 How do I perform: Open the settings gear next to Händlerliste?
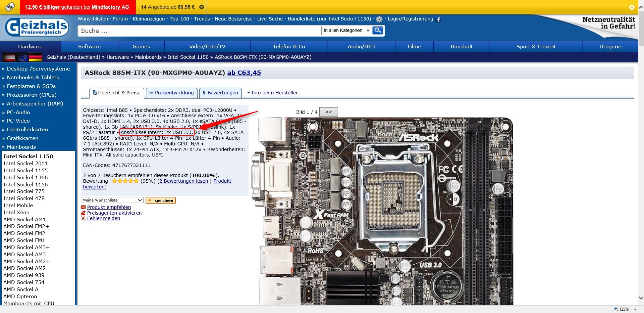[379, 19]
